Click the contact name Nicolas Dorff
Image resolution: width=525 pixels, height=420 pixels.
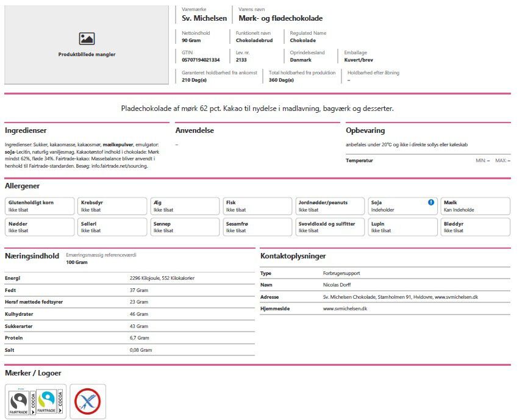point(337,285)
